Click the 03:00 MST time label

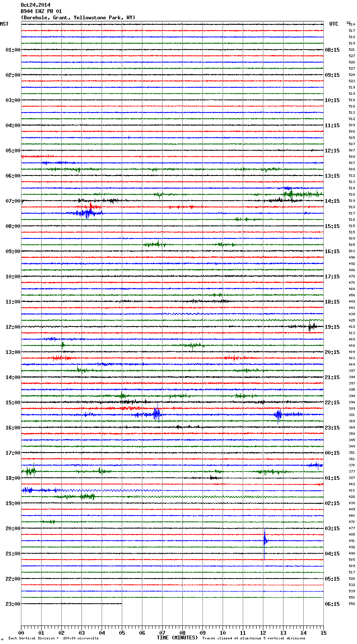click(x=13, y=100)
